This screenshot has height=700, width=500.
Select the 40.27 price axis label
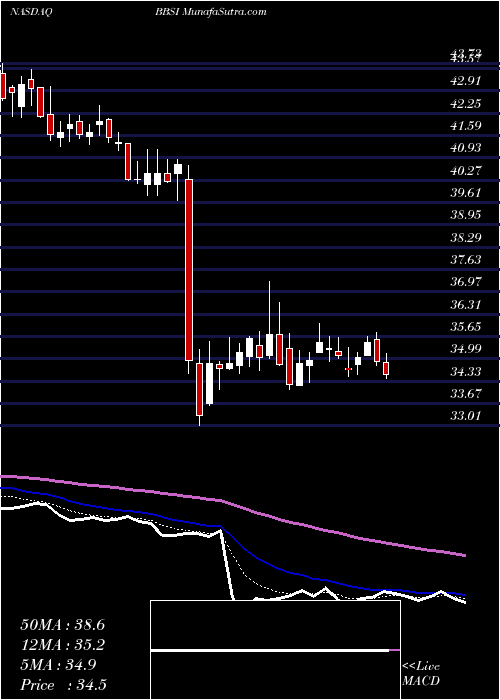click(x=465, y=170)
